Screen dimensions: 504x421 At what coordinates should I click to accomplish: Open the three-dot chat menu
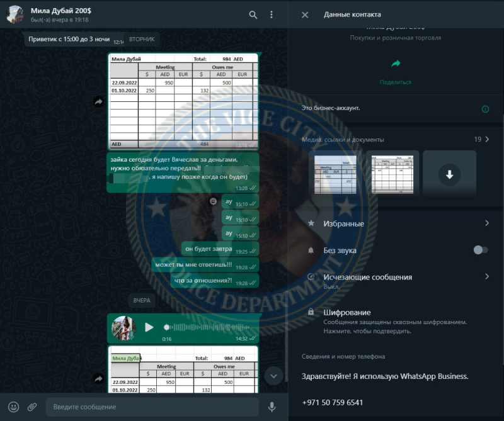(272, 14)
